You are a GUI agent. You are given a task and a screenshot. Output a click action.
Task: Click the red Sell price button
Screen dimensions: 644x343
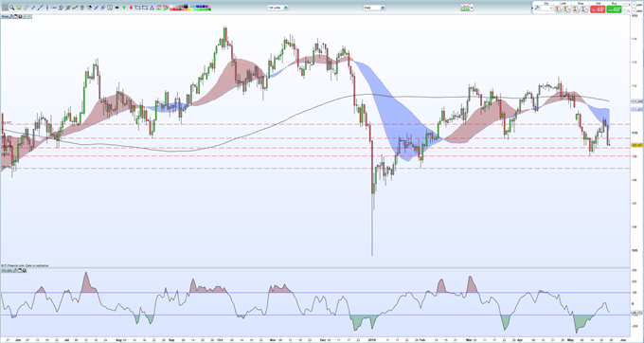coord(598,9)
